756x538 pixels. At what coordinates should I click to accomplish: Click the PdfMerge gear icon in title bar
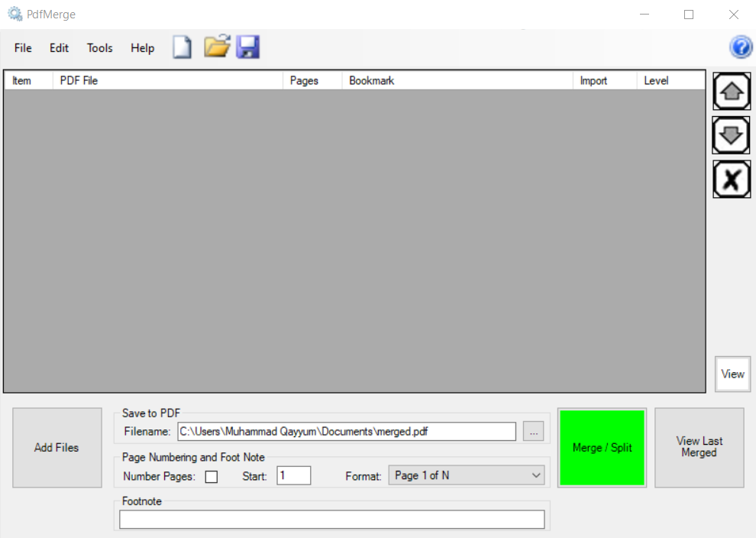coord(14,13)
